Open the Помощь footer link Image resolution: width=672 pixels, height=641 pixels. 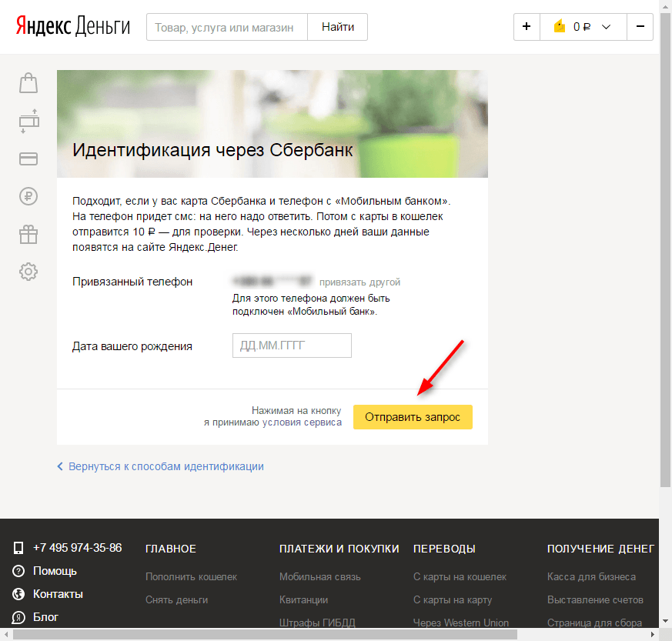(55, 571)
